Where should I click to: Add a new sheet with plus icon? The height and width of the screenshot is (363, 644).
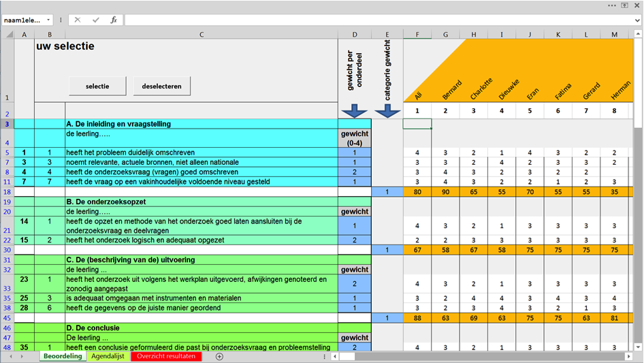tap(219, 356)
